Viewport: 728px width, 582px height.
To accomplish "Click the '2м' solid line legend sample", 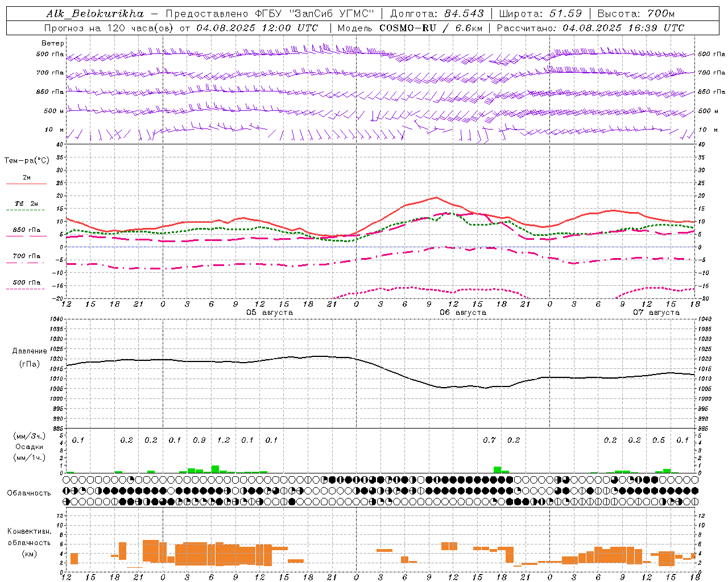I will [x=26, y=184].
